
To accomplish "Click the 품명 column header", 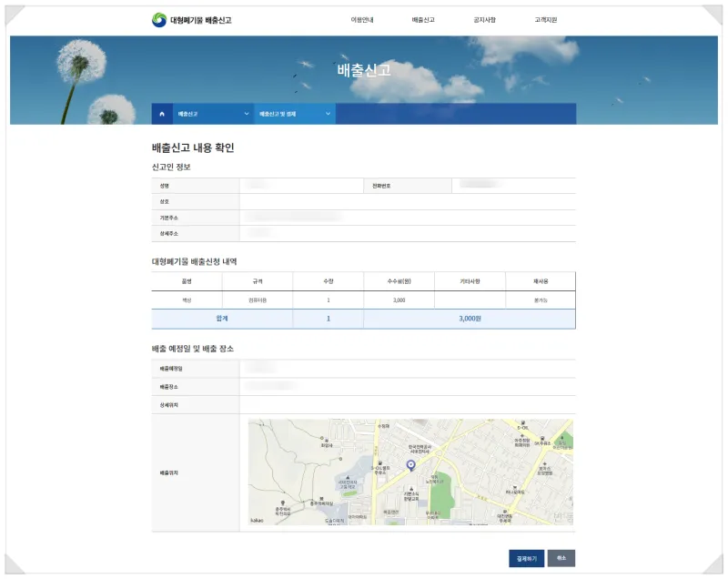I will 187,281.
